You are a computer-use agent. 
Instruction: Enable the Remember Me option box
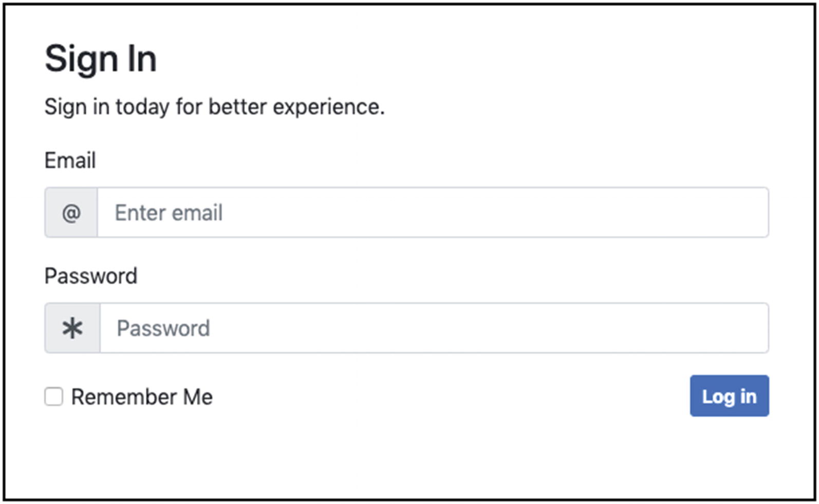[53, 397]
